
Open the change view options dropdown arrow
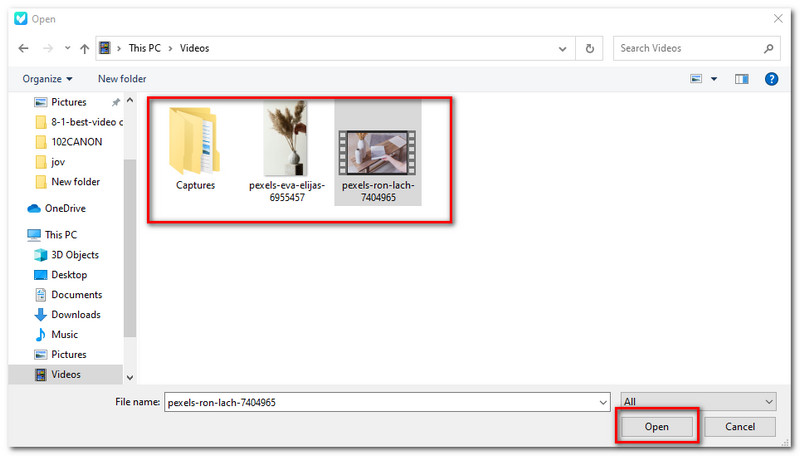point(714,78)
